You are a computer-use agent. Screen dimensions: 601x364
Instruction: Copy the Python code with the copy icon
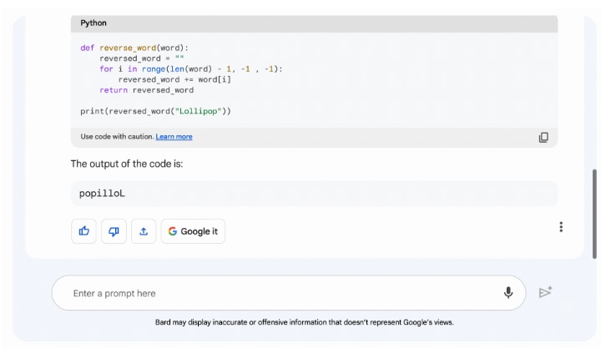(543, 137)
